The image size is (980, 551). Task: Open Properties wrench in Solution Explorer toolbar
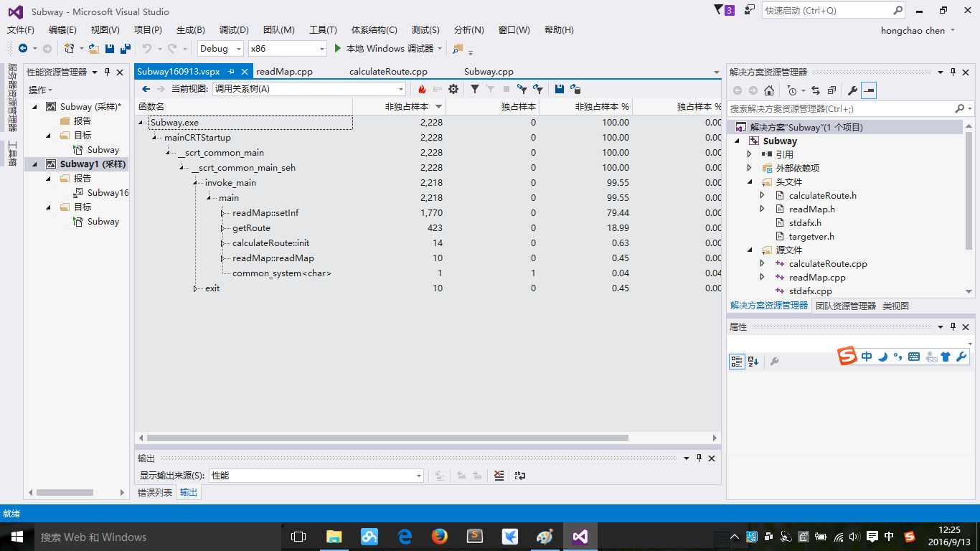point(852,90)
